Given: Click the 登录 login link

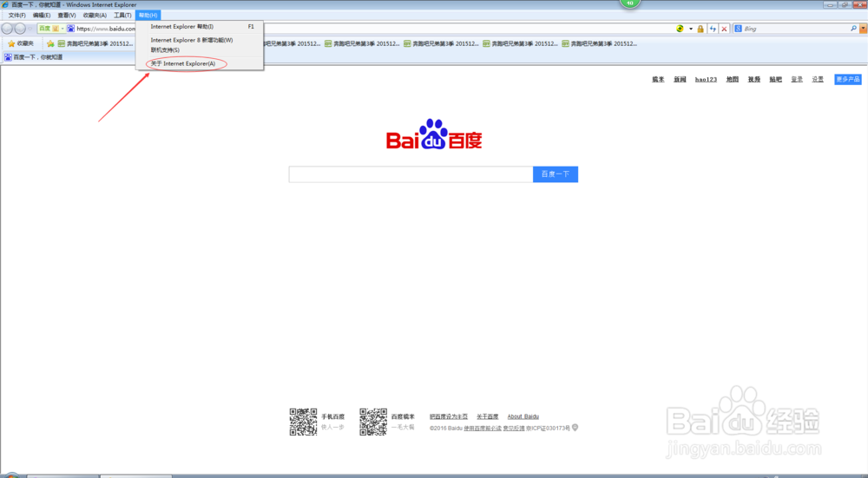Looking at the screenshot, I should pos(797,80).
